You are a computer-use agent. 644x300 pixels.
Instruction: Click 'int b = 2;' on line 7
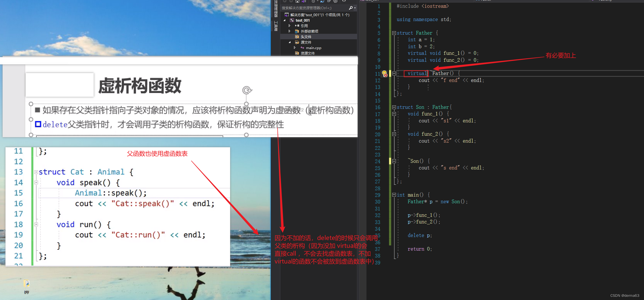(x=421, y=46)
